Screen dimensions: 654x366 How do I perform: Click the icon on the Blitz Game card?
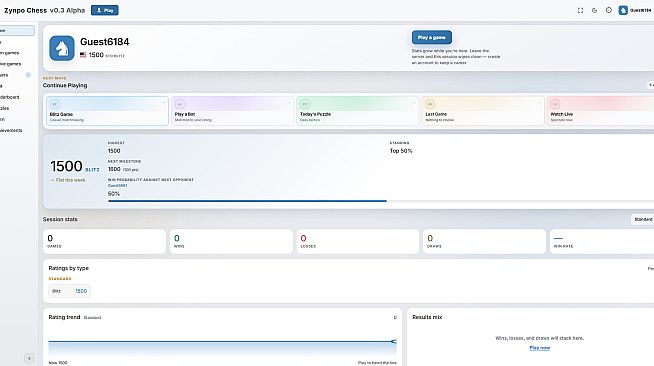click(x=55, y=104)
